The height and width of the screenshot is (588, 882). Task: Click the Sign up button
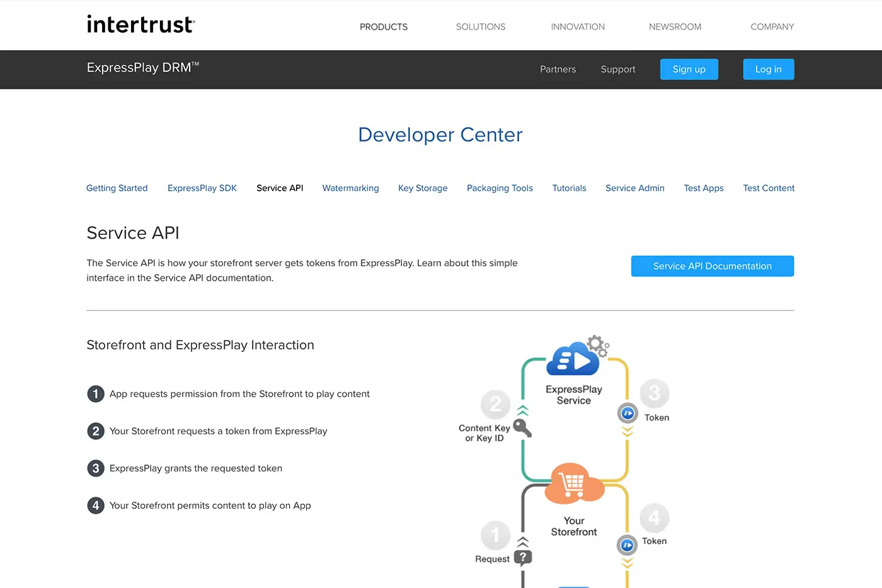(689, 69)
